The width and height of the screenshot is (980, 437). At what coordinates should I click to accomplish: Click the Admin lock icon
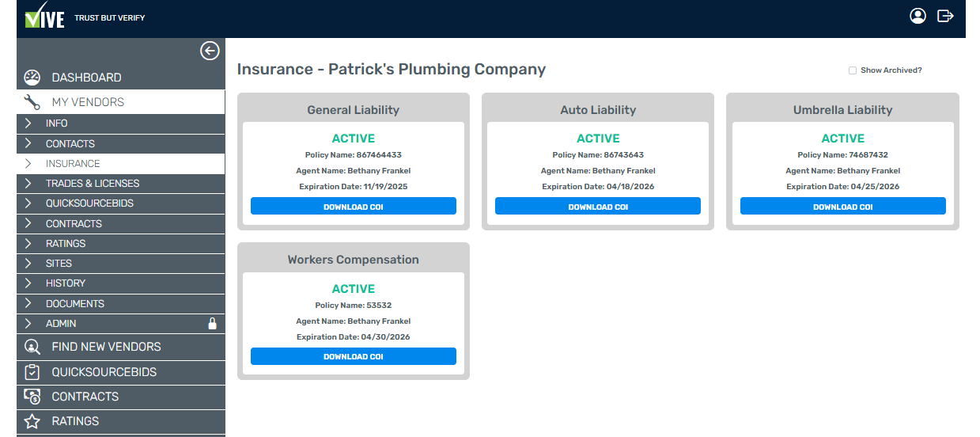tap(212, 324)
